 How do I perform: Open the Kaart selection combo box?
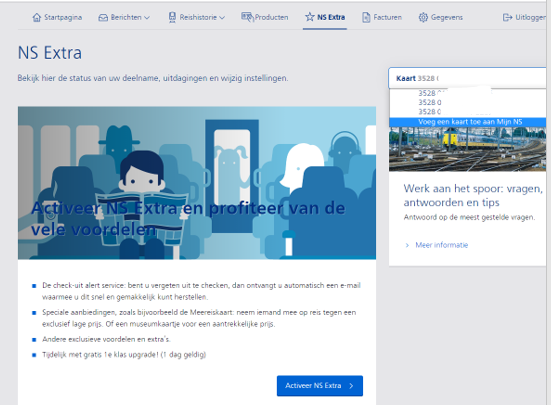pyautogui.click(x=467, y=78)
